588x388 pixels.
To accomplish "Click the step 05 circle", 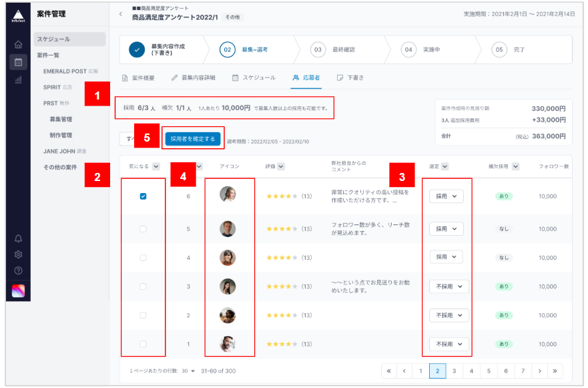I will pyautogui.click(x=499, y=49).
